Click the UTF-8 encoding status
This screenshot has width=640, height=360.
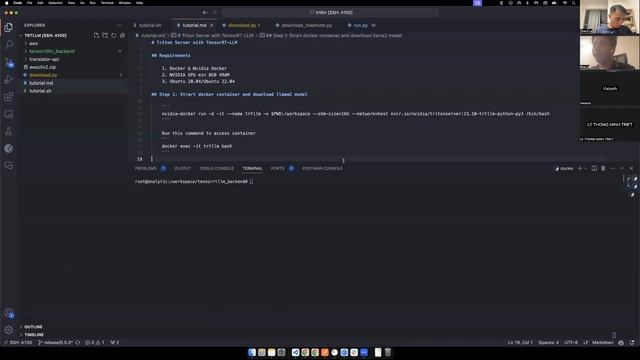[571, 342]
